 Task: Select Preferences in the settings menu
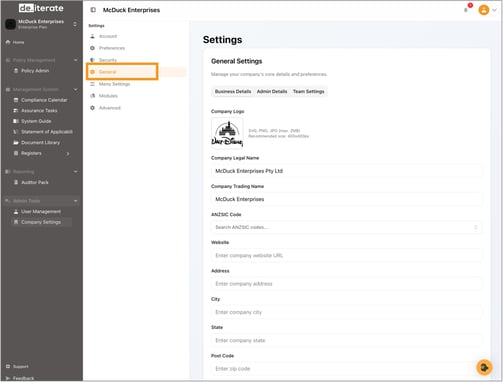pyautogui.click(x=112, y=48)
